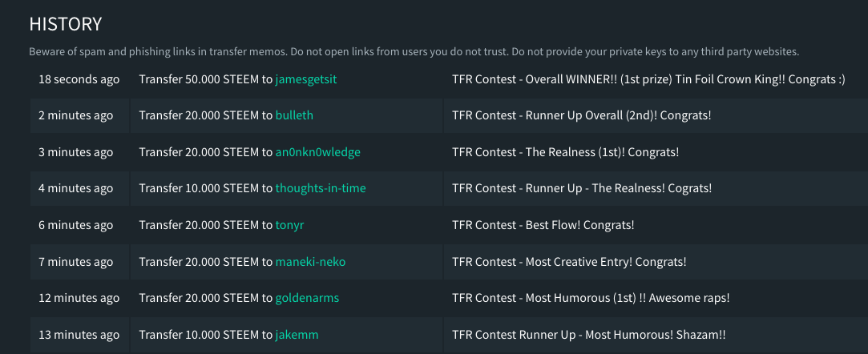Image resolution: width=868 pixels, height=354 pixels.
Task: Click the Most Humorous Shazam memo
Action: tap(589, 335)
